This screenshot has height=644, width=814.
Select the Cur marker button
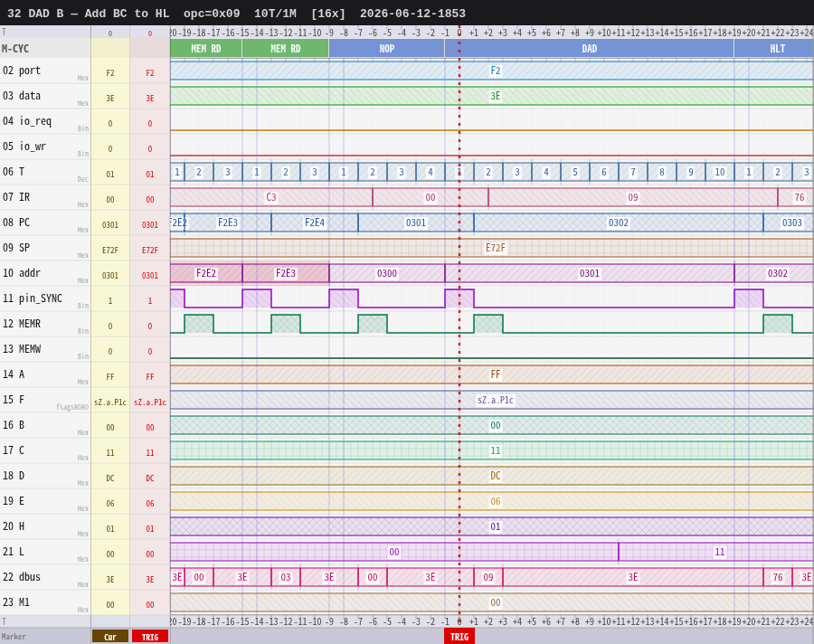(110, 637)
